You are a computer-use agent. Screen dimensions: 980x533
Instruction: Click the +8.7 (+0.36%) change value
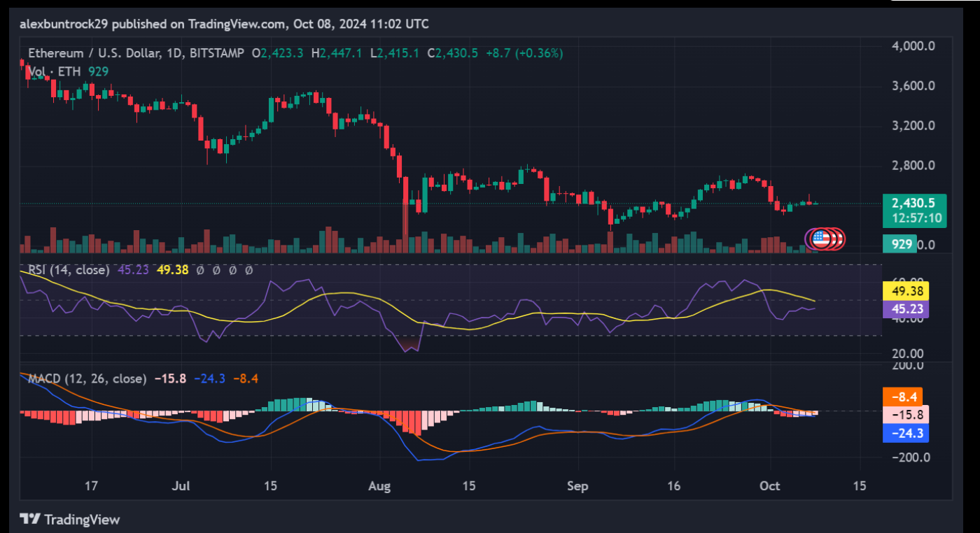tap(523, 53)
